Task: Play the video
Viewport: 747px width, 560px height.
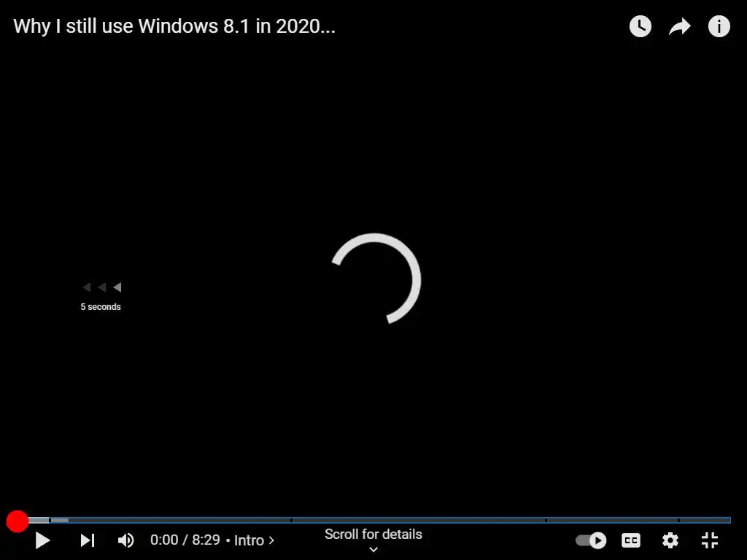Action: (x=43, y=540)
